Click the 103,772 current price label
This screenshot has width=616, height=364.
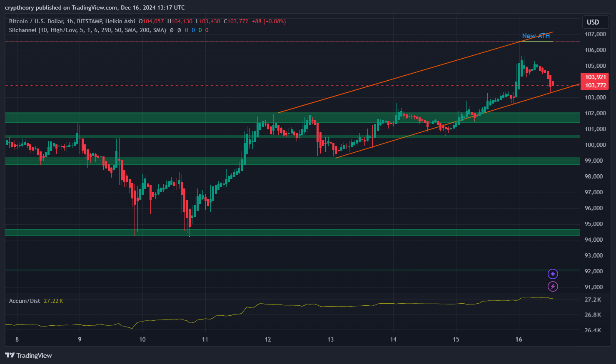click(595, 85)
